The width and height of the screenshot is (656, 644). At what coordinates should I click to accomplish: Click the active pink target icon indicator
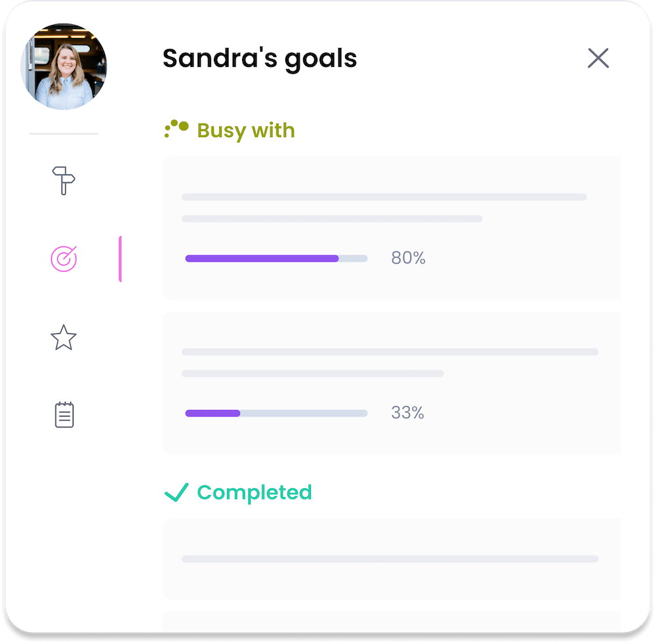tap(121, 258)
